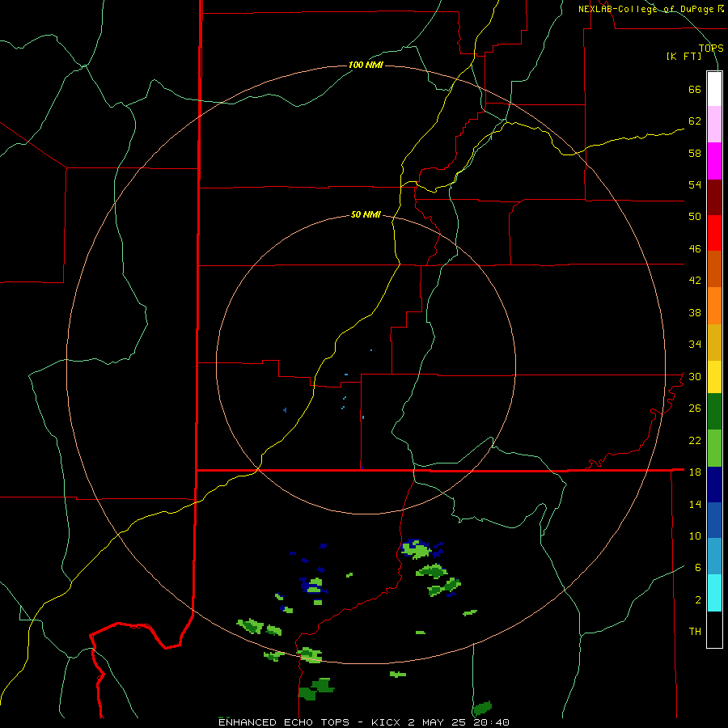Viewport: 728px width, 728px height.
Task: Click the 14 value on the legend
Action: pyautogui.click(x=695, y=504)
